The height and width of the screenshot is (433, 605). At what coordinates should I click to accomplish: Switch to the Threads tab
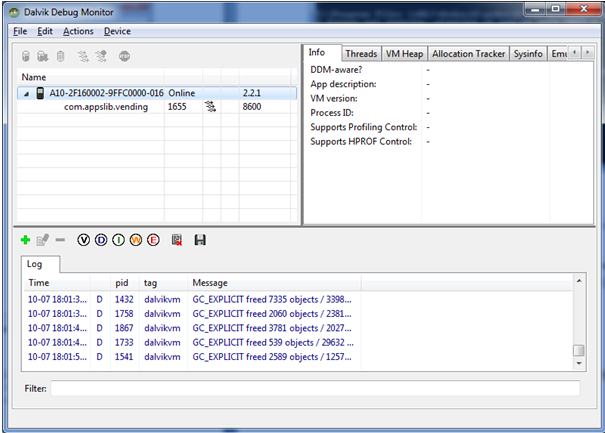[361, 54]
